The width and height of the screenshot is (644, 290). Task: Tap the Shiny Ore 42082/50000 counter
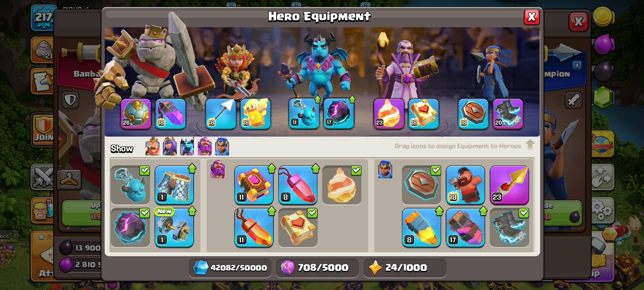[x=230, y=268]
